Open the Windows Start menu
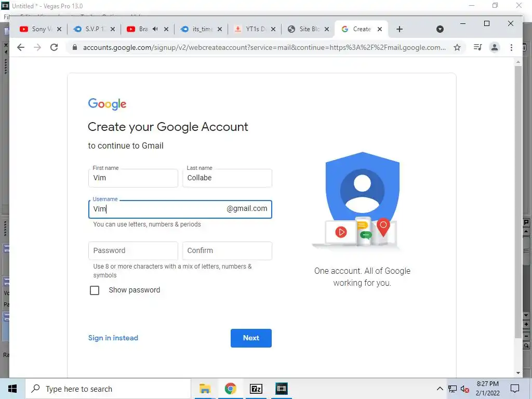The width and height of the screenshot is (532, 399). (12, 389)
